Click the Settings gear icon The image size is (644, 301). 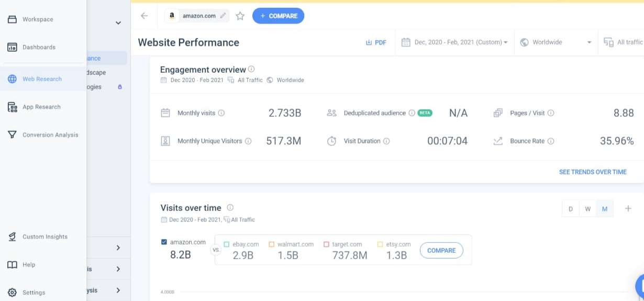pos(12,292)
